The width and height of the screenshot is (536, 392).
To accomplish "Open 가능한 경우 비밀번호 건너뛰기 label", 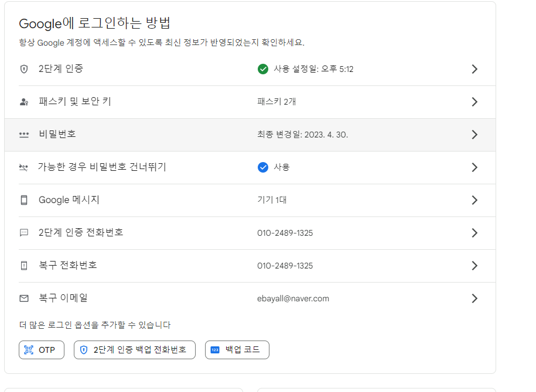I will (x=102, y=167).
